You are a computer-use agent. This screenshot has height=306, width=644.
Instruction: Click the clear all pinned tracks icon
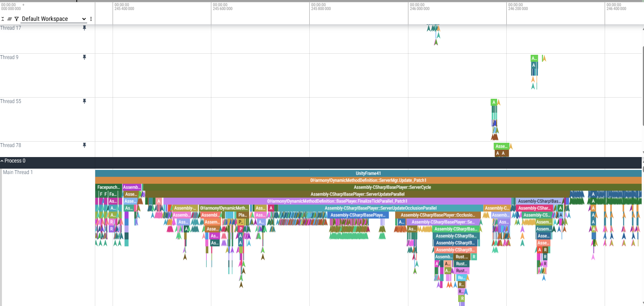click(x=10, y=19)
